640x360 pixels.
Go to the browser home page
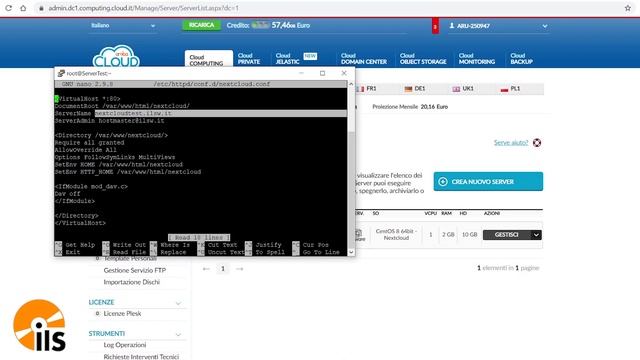(23, 8)
